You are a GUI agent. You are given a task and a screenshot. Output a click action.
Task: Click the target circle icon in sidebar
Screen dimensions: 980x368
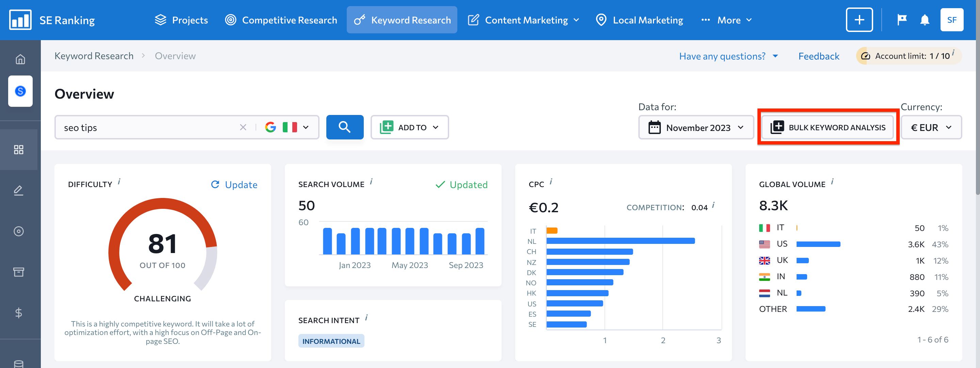19,231
